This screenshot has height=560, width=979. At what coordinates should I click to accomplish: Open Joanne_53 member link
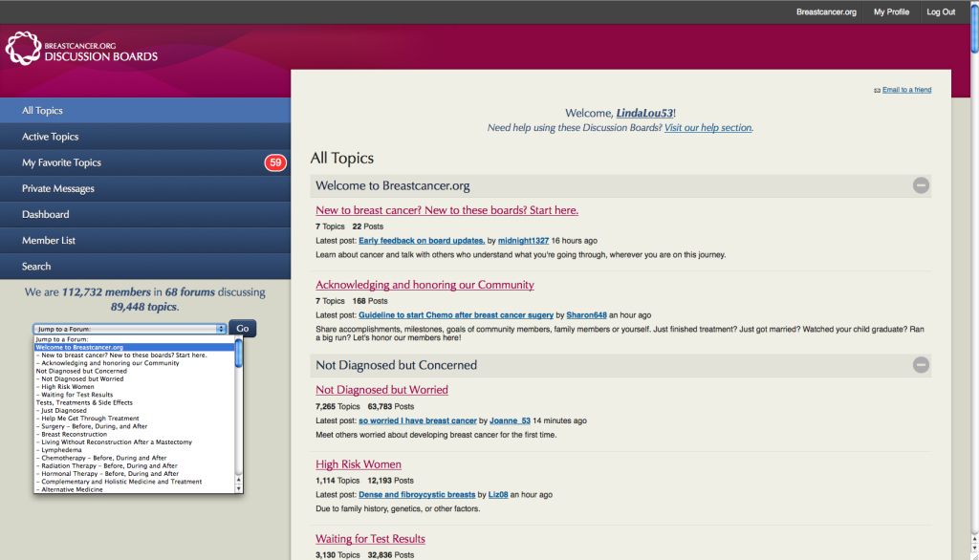click(510, 420)
